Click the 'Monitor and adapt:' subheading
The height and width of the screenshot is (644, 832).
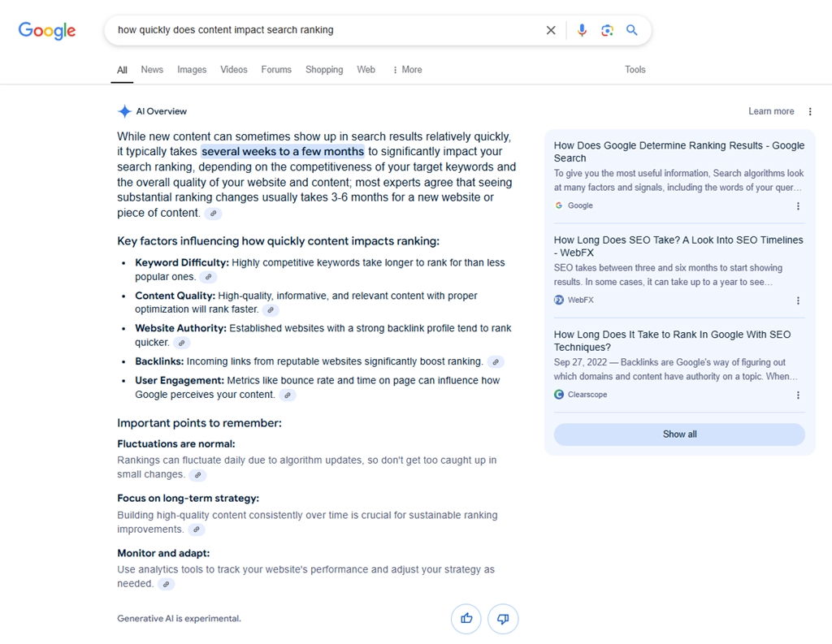[163, 553]
